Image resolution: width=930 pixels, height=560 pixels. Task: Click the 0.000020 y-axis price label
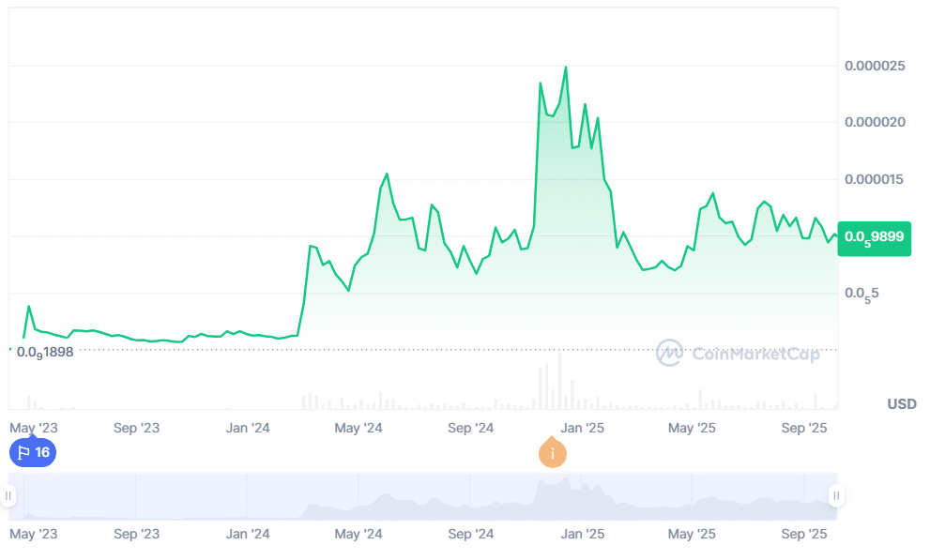click(875, 122)
